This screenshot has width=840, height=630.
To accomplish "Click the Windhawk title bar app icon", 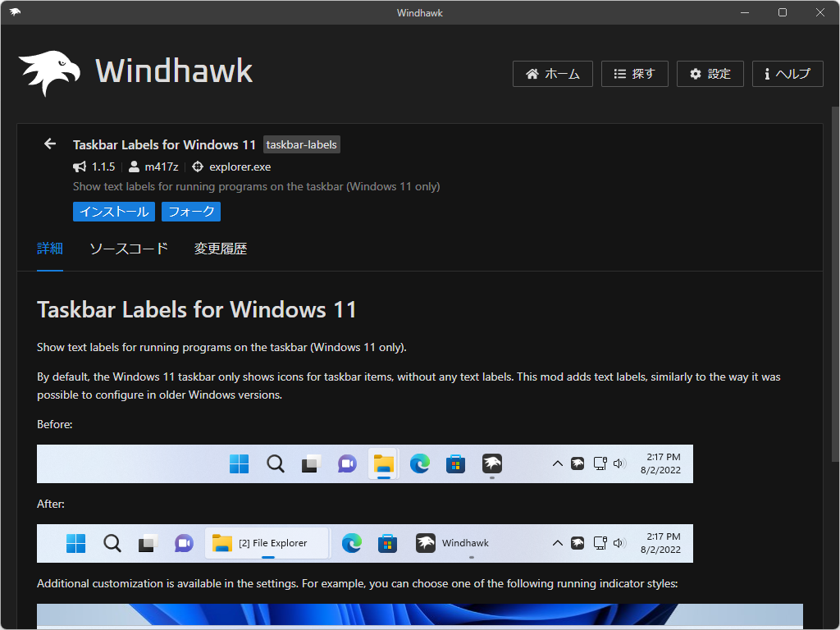I will (x=15, y=11).
